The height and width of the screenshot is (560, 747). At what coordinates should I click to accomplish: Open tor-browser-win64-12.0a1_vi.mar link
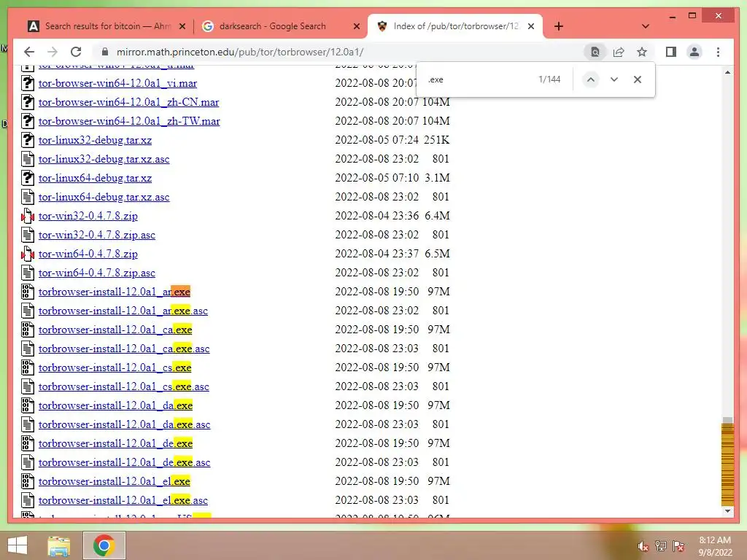(117, 83)
